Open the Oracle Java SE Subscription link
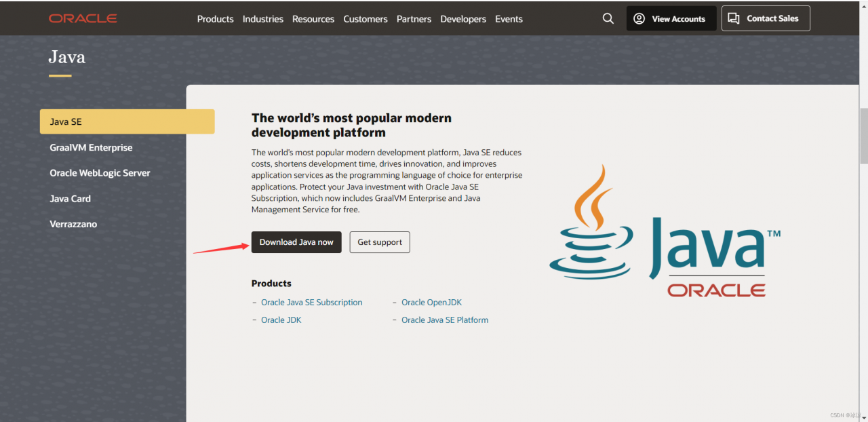 [x=312, y=303]
